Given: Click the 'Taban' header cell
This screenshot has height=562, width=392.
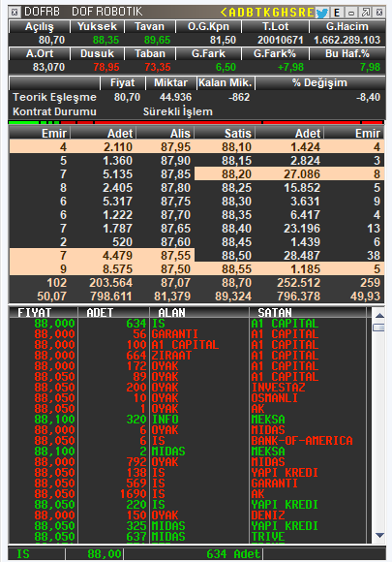Looking at the screenshot, I should (x=150, y=53).
